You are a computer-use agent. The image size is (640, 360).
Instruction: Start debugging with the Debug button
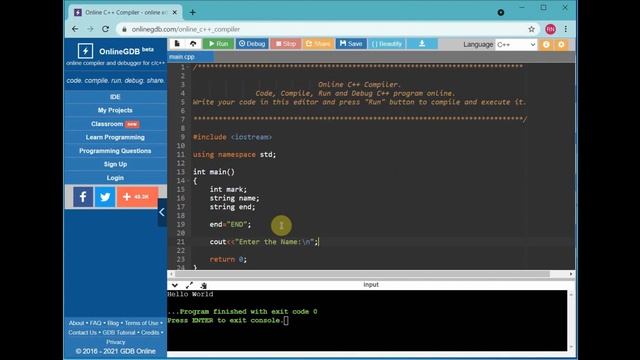tap(252, 44)
